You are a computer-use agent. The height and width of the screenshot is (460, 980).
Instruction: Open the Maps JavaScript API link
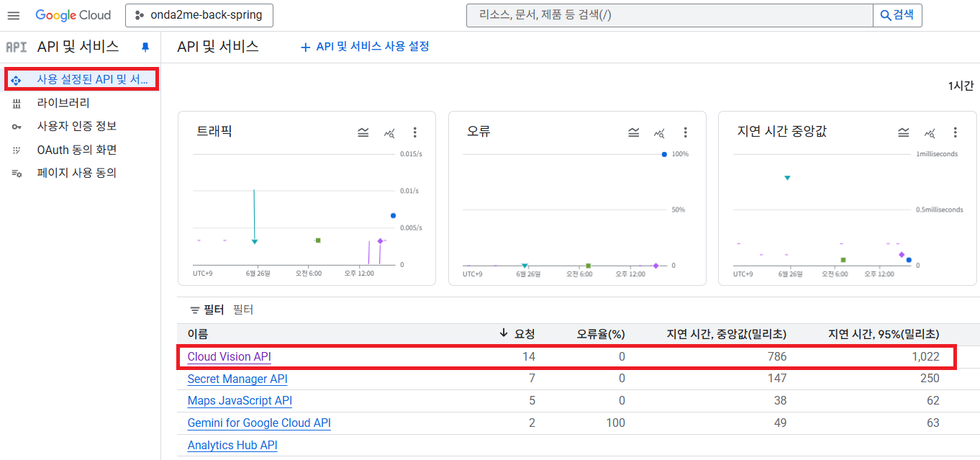coord(240,401)
